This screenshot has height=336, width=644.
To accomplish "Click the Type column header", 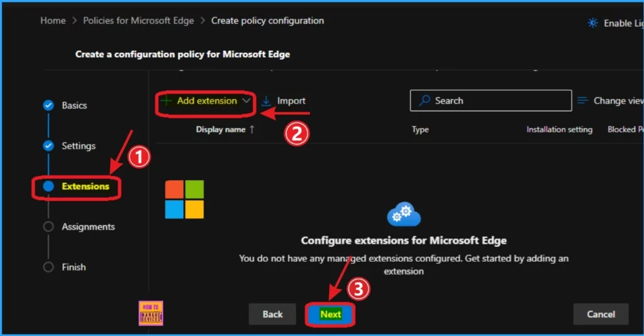I will click(x=420, y=129).
